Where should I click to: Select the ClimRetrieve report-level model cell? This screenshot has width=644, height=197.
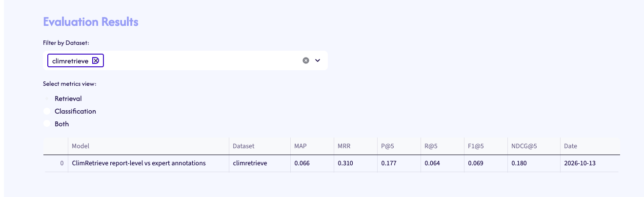click(148, 163)
